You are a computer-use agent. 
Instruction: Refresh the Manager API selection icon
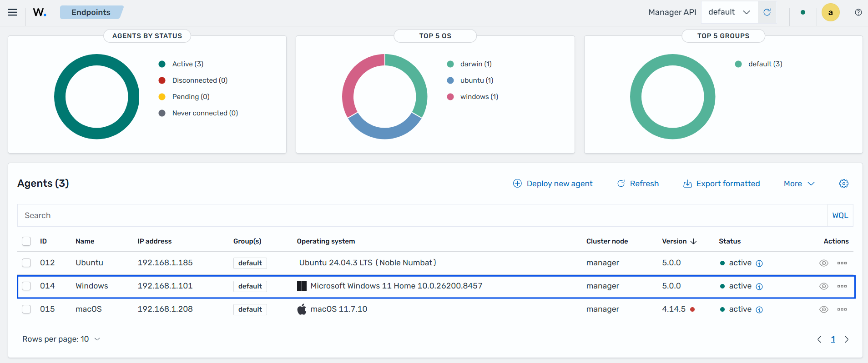coord(767,12)
